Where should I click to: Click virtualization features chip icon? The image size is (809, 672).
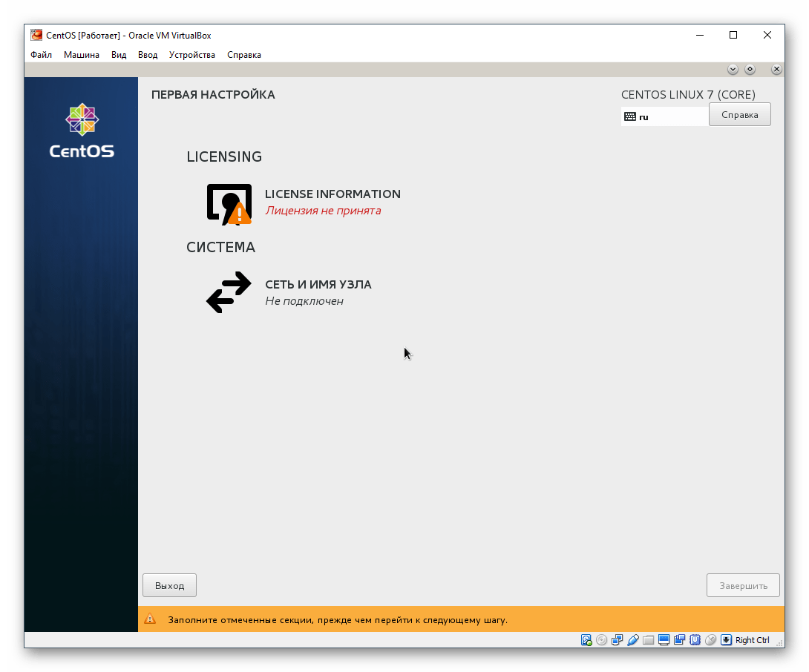pyautogui.click(x=693, y=639)
